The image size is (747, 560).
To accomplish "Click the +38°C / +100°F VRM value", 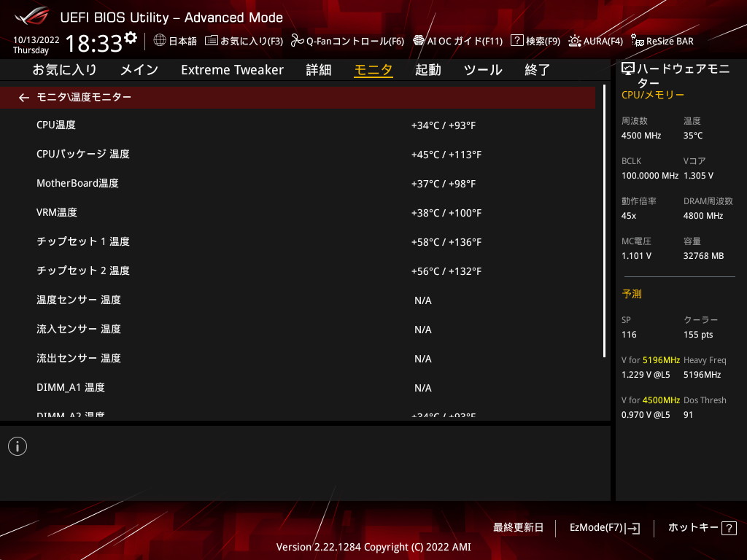I will 446,213.
